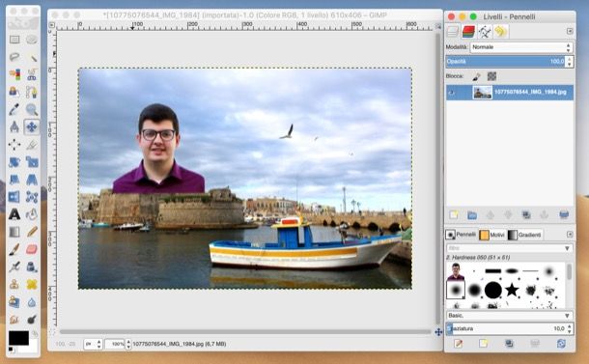Choose the Alignment tool

coord(14,145)
